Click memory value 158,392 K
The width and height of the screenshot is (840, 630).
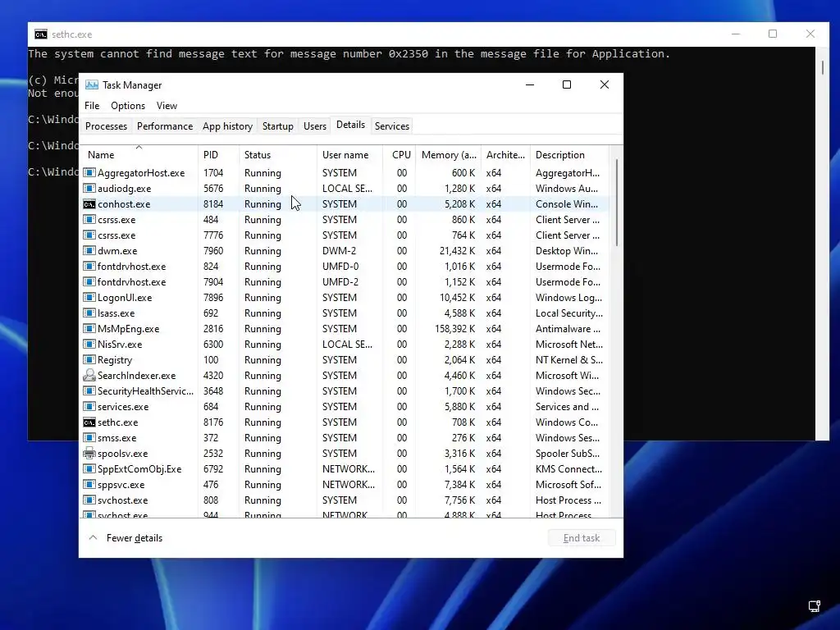point(454,328)
